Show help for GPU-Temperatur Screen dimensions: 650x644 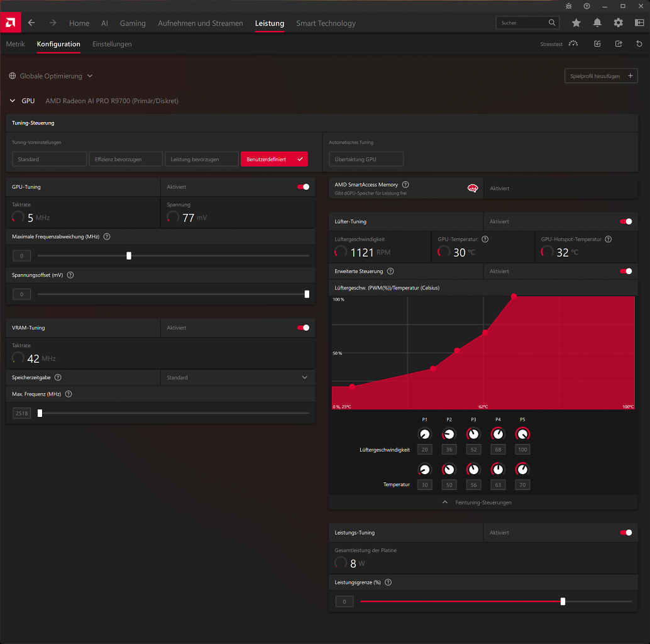coord(485,239)
